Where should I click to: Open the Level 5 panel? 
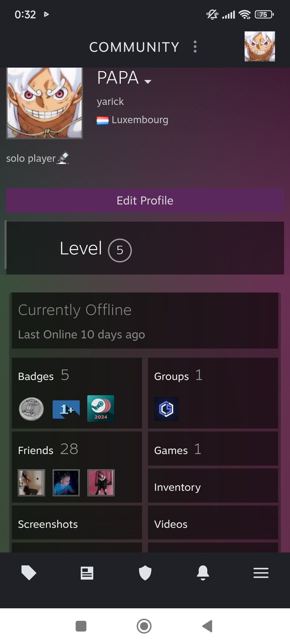pyautogui.click(x=145, y=248)
